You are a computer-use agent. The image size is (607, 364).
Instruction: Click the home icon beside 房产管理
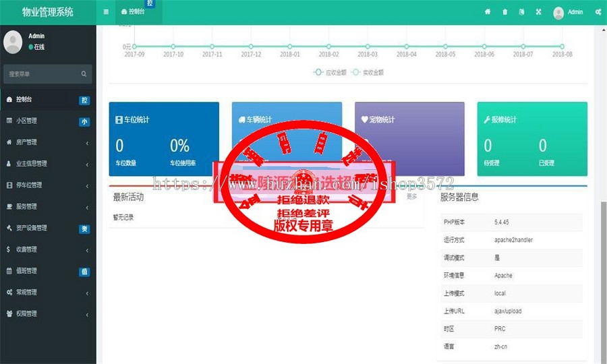pyautogui.click(x=9, y=142)
